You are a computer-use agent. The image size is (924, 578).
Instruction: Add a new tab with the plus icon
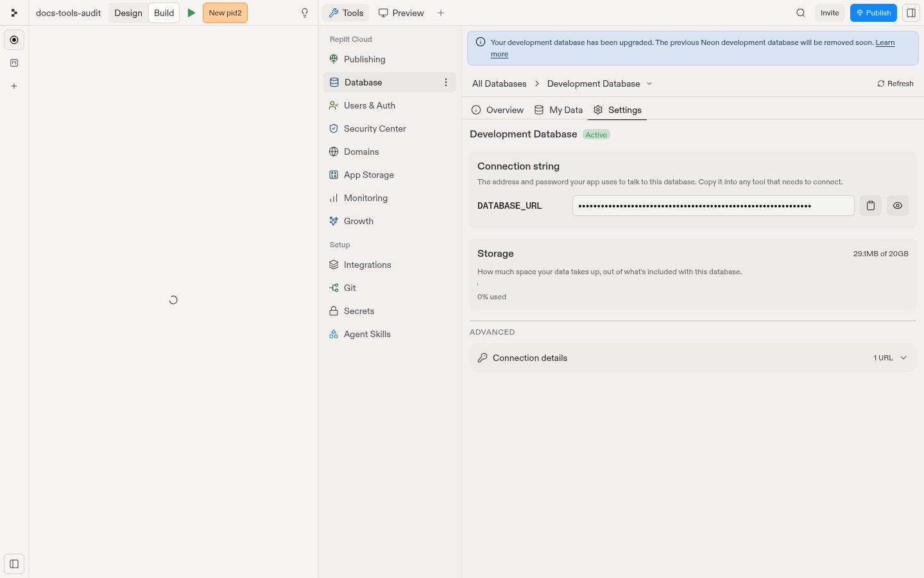[x=441, y=13]
